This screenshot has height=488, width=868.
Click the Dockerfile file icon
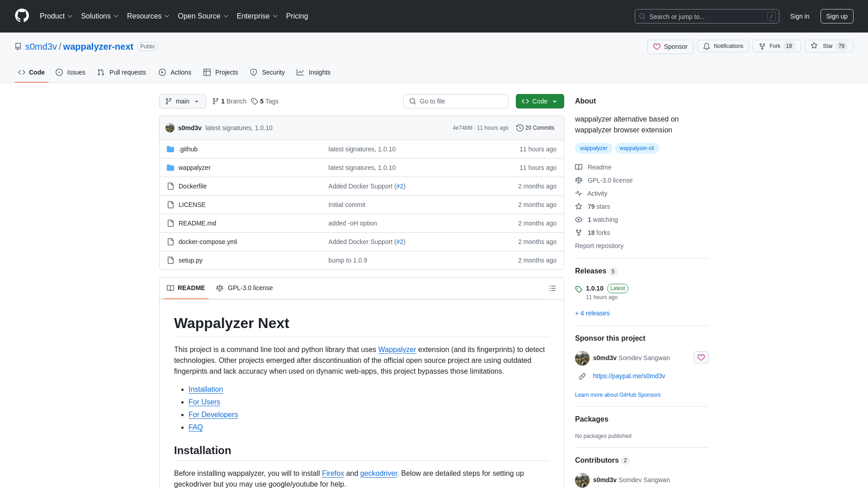click(x=170, y=186)
